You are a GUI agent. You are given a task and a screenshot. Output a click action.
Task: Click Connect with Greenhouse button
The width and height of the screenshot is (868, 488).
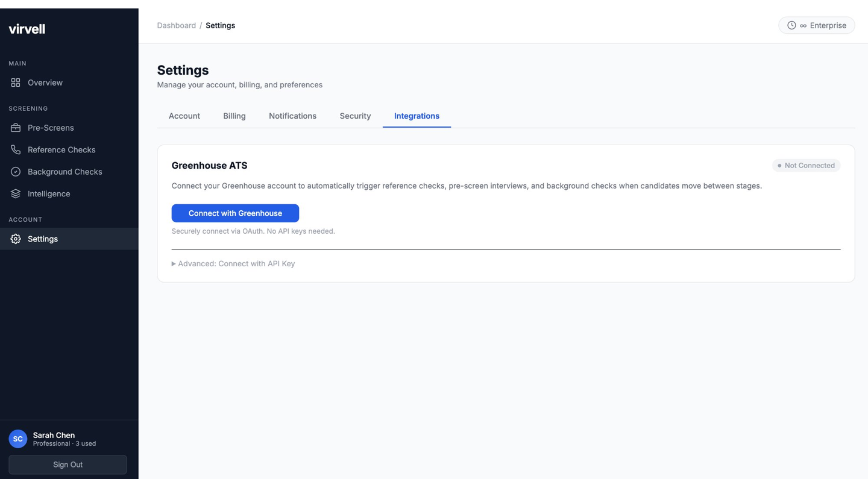(x=235, y=213)
